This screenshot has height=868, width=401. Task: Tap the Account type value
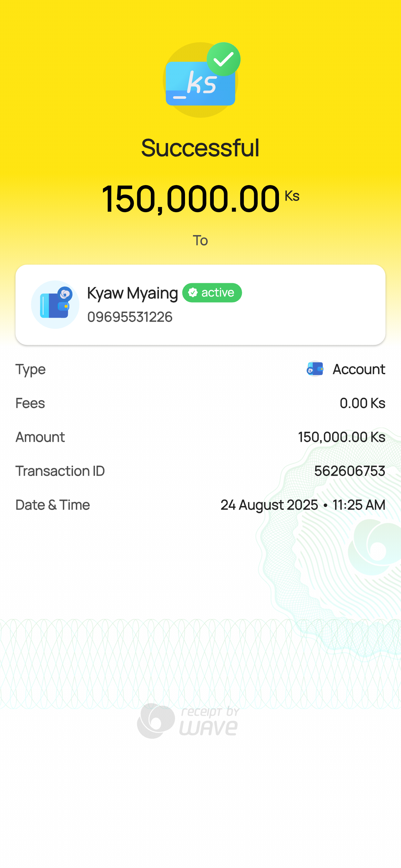358,369
